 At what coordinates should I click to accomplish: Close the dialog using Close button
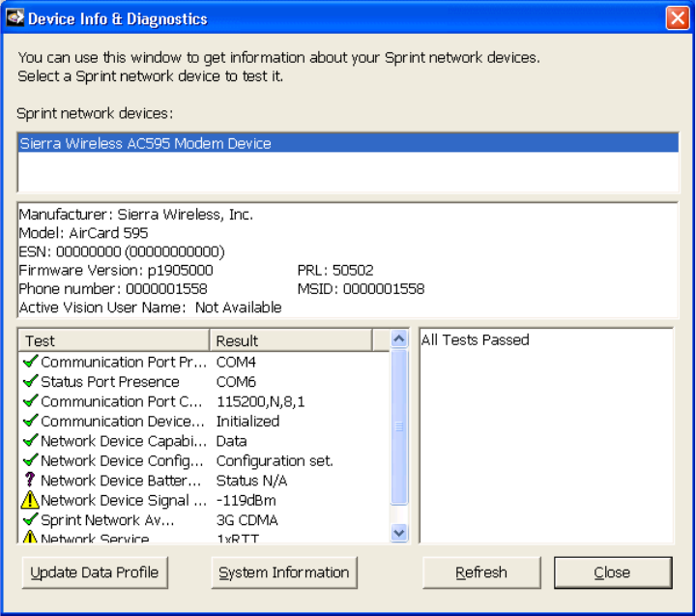pyautogui.click(x=612, y=572)
